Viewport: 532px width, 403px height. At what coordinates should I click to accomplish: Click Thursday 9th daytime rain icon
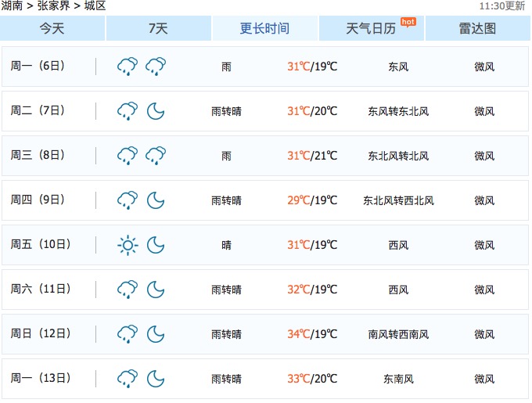128,200
